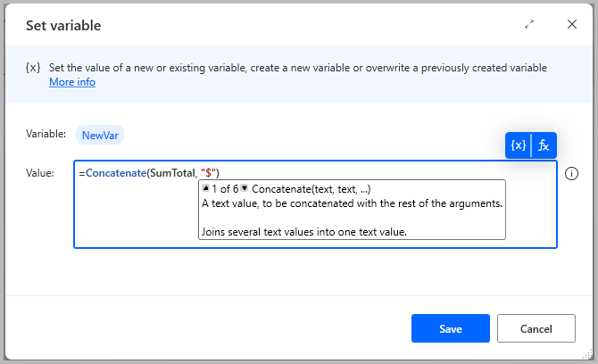The height and width of the screenshot is (364, 598).
Task: Close the Set variable dialog
Action: (572, 25)
